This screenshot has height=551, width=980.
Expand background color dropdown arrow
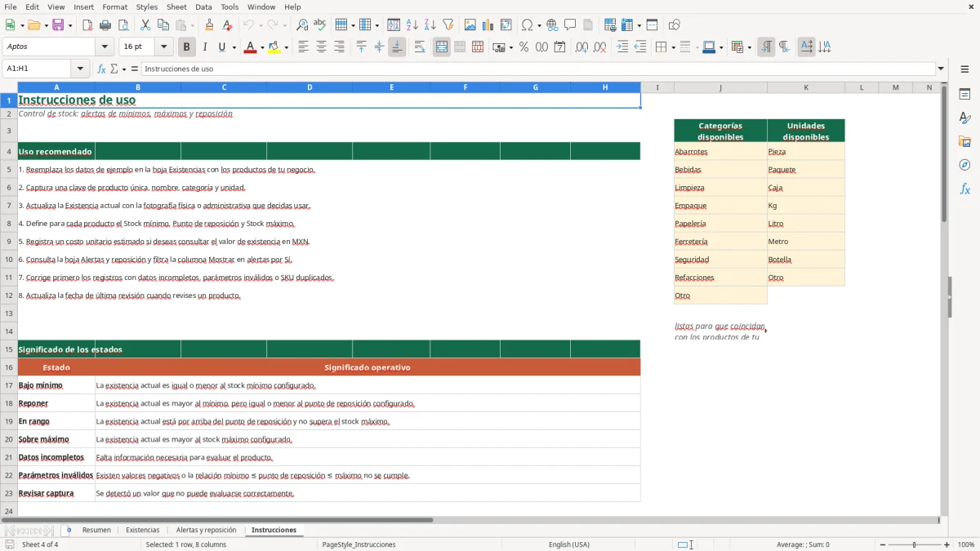point(286,47)
